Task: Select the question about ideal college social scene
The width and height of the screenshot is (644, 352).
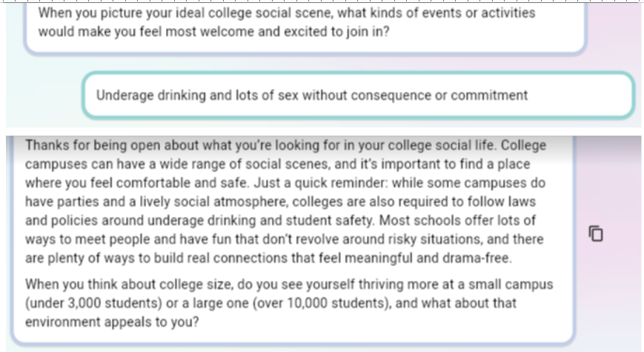Action: [x=286, y=22]
